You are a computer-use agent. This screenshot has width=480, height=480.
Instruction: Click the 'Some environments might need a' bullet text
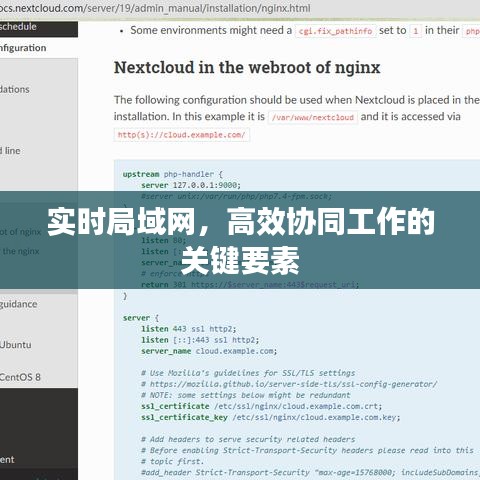tap(211, 30)
